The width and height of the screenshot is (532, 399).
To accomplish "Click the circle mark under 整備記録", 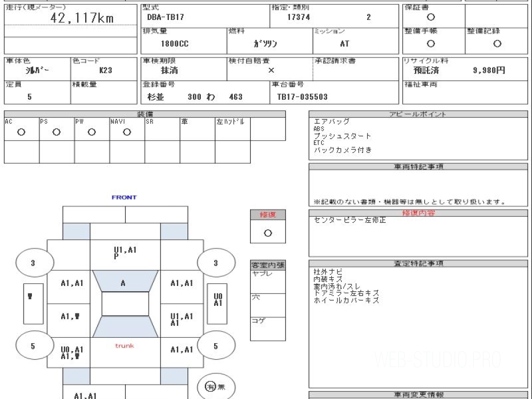I will 497,43.
